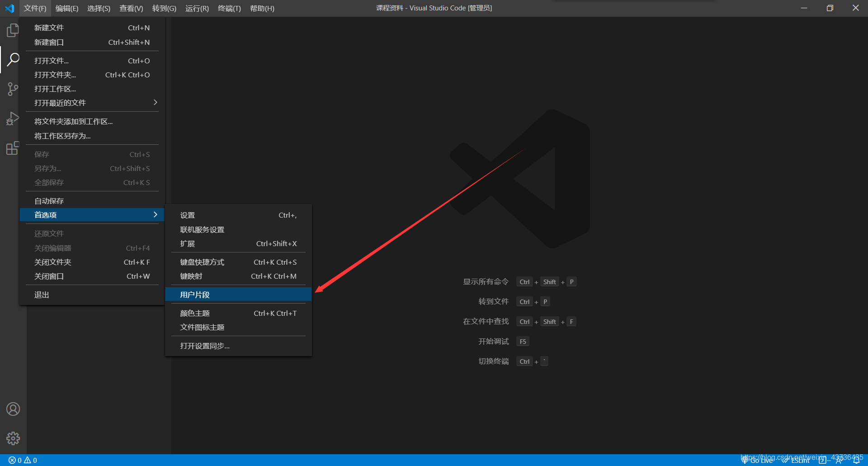Open 设置 from preferences submenu

238,215
